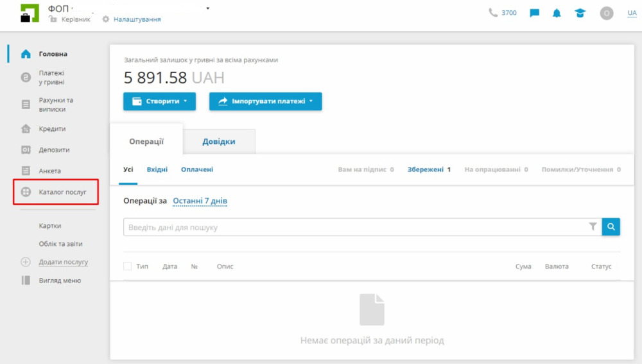642x364 pixels.
Task: Click the notifications bell icon
Action: (x=557, y=13)
